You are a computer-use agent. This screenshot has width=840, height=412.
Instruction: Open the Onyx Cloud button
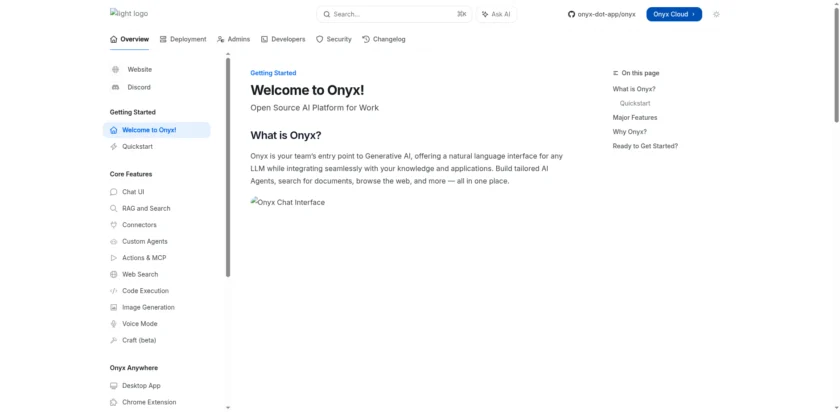pos(674,14)
